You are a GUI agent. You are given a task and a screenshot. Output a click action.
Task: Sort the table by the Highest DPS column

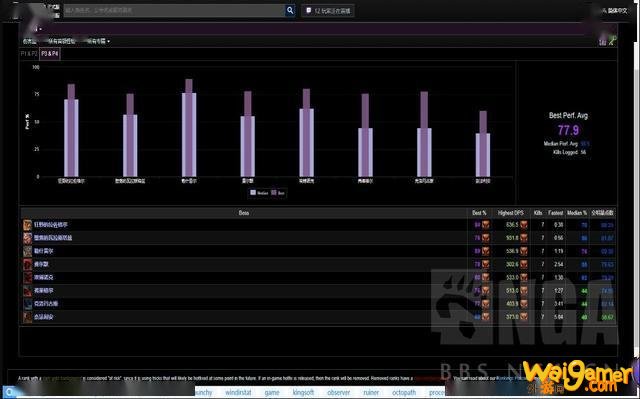(510, 213)
